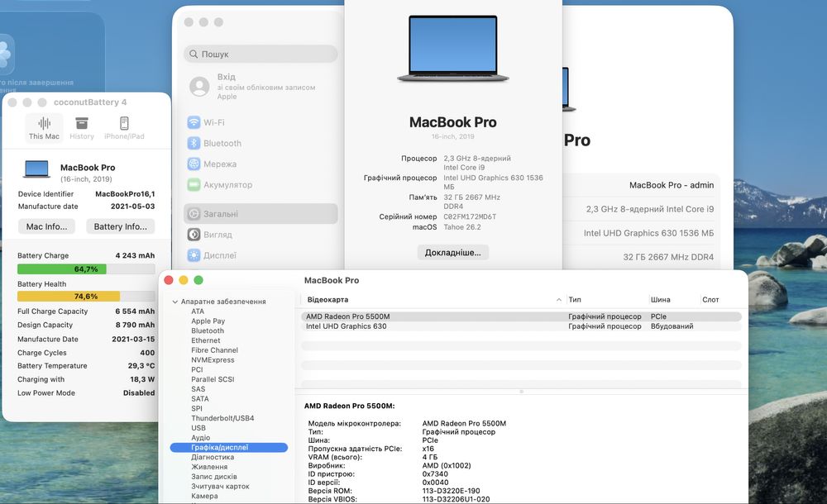The width and height of the screenshot is (827, 504).
Task: Open Вигляд appearance icon in sidebar
Action: 194,235
